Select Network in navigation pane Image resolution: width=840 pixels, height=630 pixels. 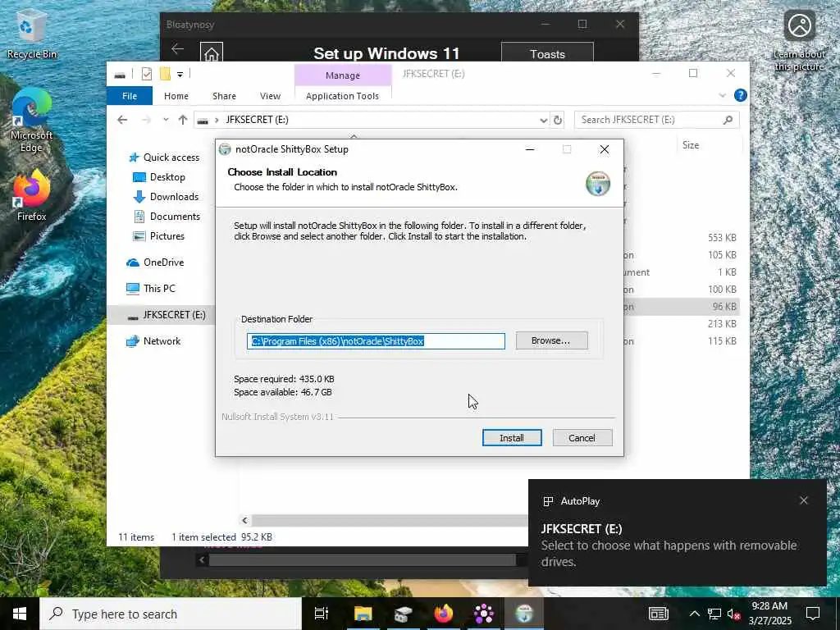pyautogui.click(x=153, y=341)
